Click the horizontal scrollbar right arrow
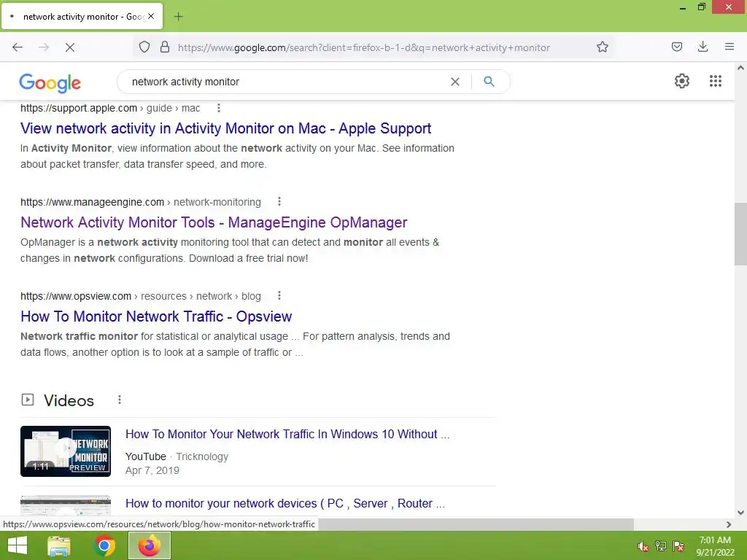This screenshot has height=560, width=747. 729,524
